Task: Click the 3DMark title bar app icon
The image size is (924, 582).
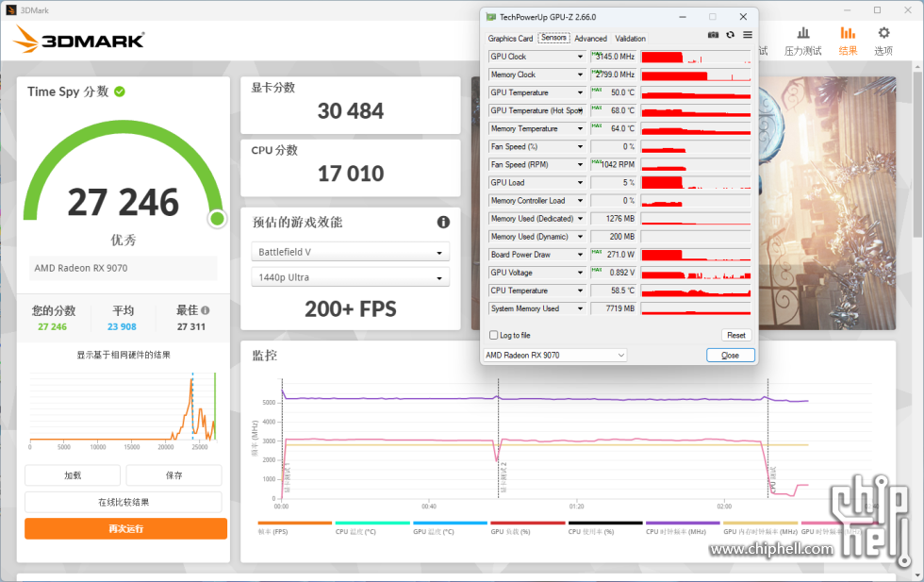Action: (x=10, y=10)
